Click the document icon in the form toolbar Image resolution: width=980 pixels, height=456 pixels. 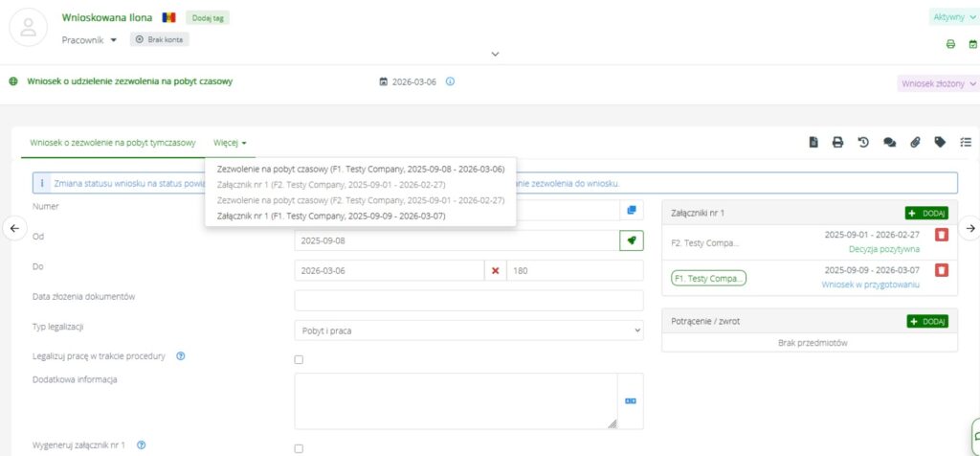(813, 143)
